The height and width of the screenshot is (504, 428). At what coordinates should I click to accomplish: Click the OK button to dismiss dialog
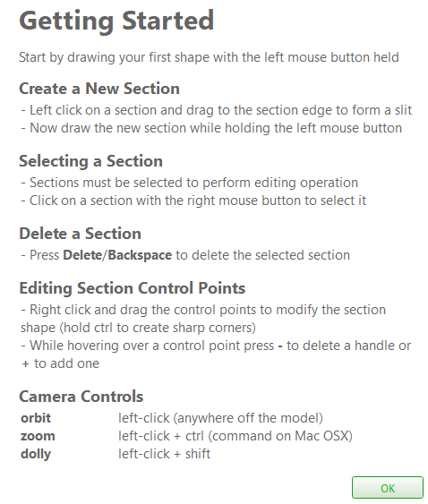coord(388,488)
